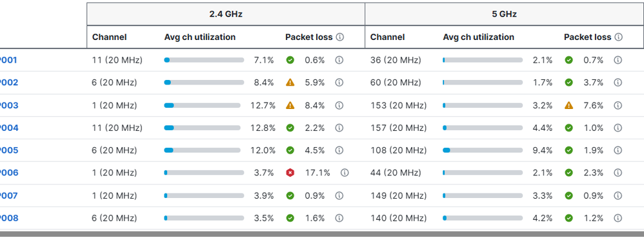Viewport: 644px width, 238px height.
Task: Click warning triangle next to 5.9% packet loss
Action: [x=290, y=83]
